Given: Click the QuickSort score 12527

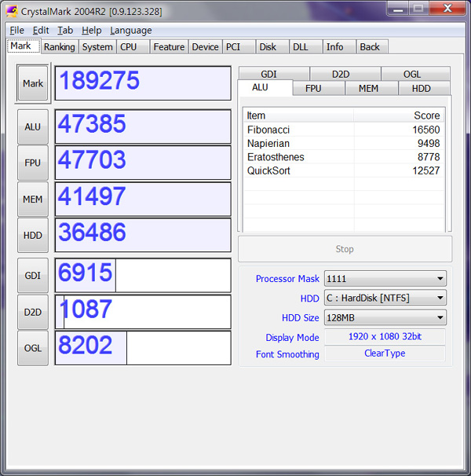Looking at the screenshot, I should pyautogui.click(x=426, y=171).
